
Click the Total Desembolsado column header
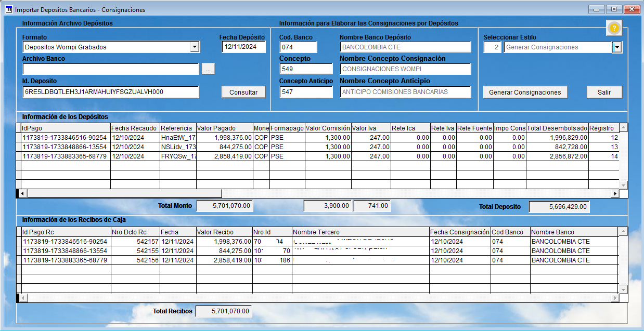[557, 128]
